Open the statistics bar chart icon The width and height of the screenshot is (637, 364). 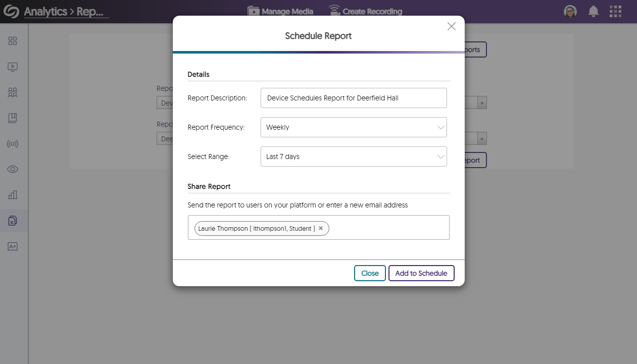pos(13,195)
